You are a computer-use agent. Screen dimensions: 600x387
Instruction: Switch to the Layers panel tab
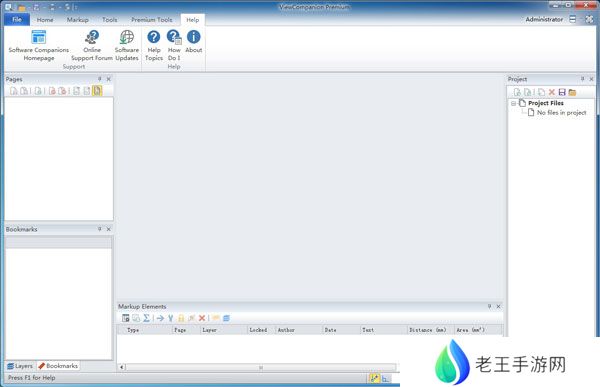click(20, 366)
